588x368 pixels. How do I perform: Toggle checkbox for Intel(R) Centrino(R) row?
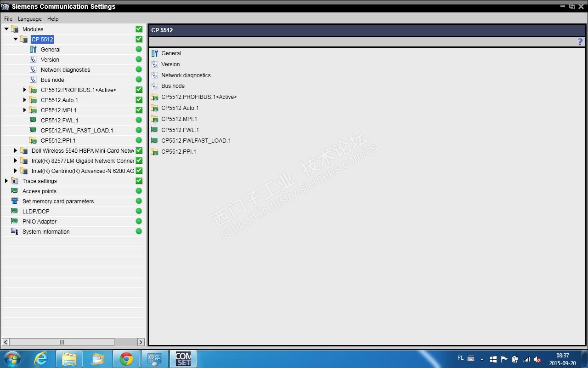(139, 171)
